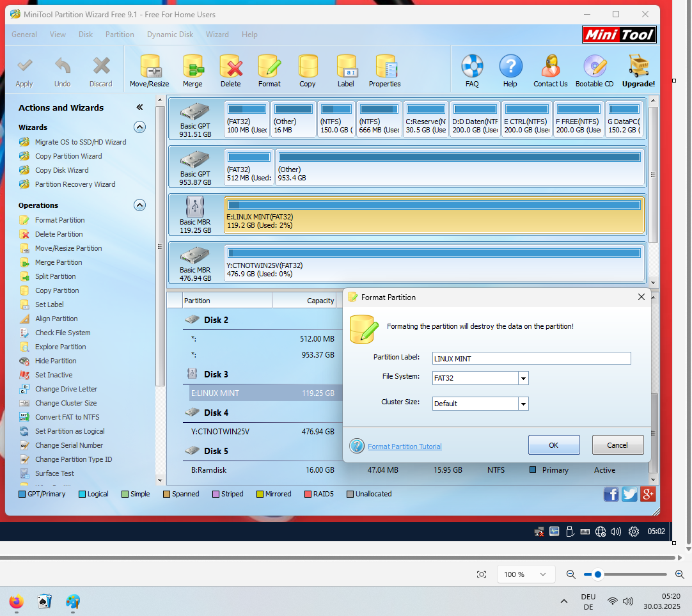This screenshot has height=616, width=692.
Task: Click Cancel in Format Partition dialog
Action: (617, 445)
